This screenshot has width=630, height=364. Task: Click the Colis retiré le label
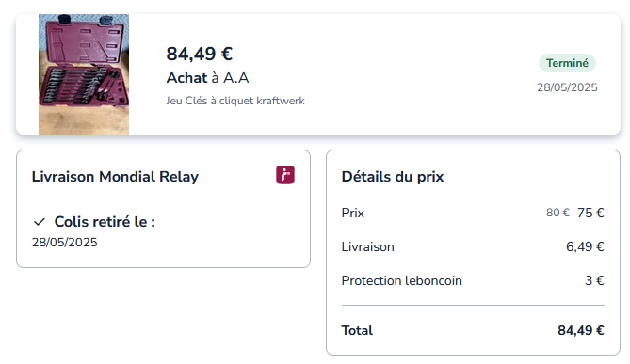(x=105, y=222)
